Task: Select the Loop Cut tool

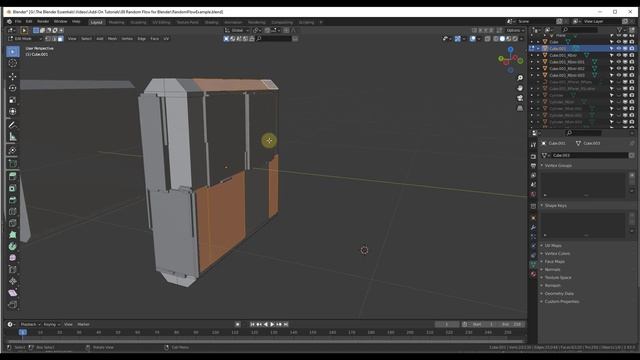Action: (13, 211)
